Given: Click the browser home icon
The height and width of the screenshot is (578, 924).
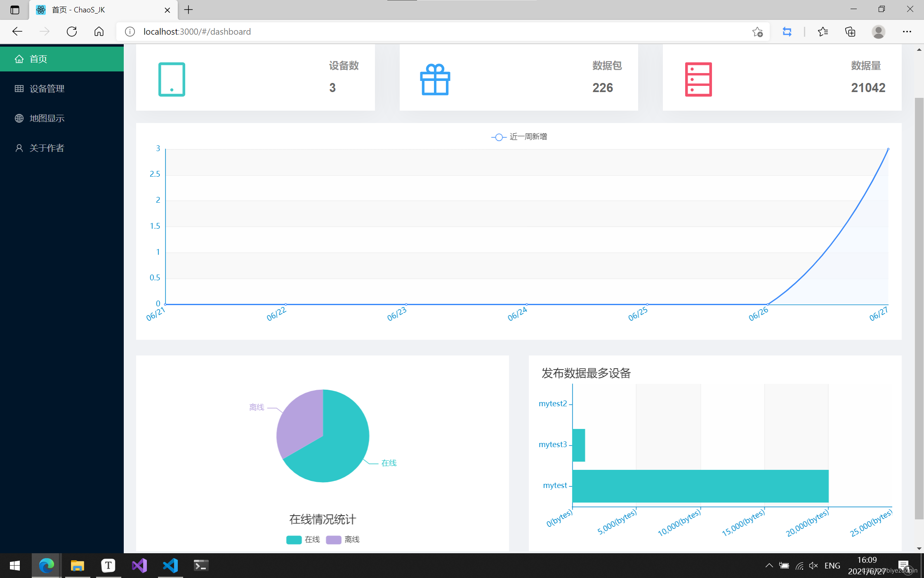Looking at the screenshot, I should coord(99,32).
